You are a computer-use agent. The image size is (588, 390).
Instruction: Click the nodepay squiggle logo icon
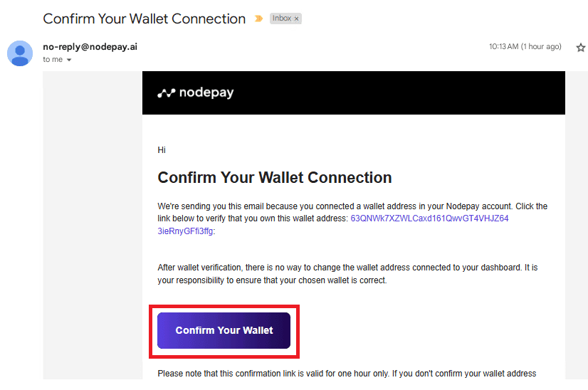166,93
